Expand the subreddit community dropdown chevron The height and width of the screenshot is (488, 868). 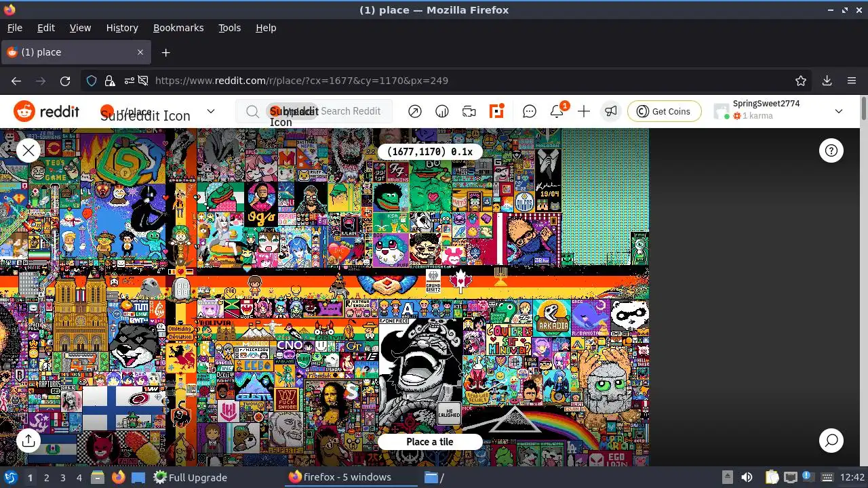(211, 111)
